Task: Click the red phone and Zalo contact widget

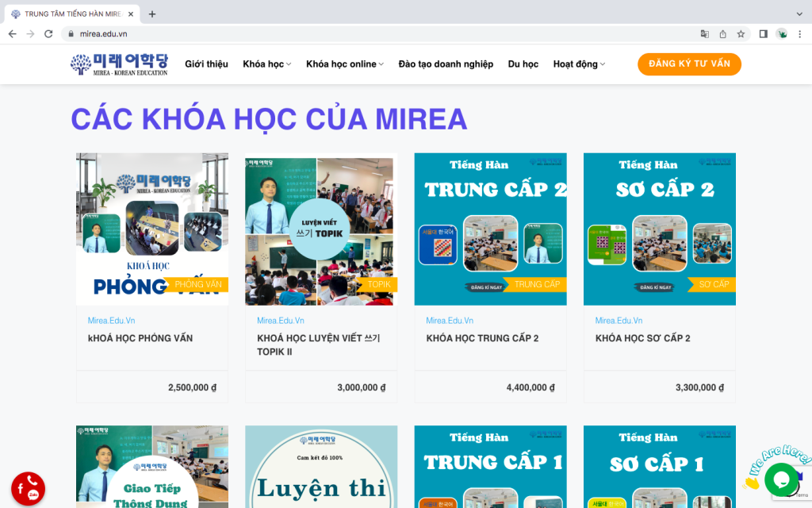Action: click(x=28, y=488)
